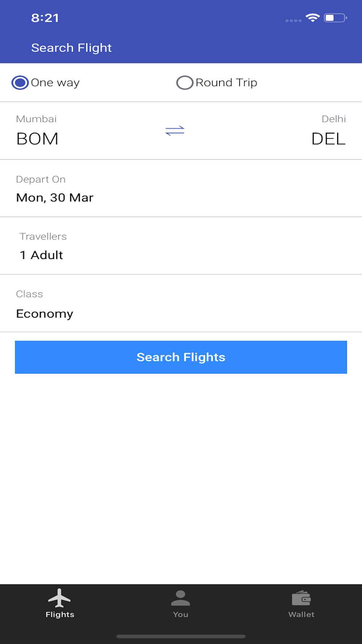Switch to the Wallet tab label
The height and width of the screenshot is (644, 362).
point(301,614)
